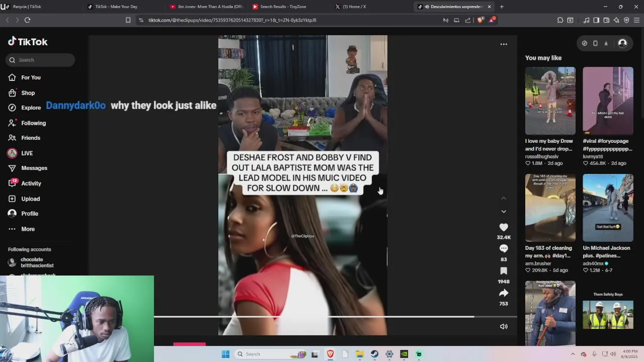Open Steam from the taskbar
The height and width of the screenshot is (362, 644).
374,354
